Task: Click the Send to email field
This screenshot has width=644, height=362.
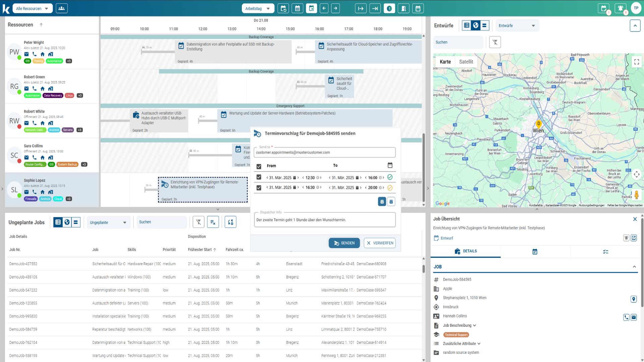Action: click(x=324, y=153)
